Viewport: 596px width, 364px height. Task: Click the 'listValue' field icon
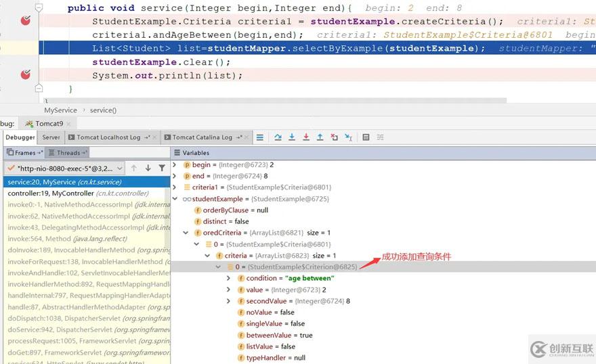241,346
